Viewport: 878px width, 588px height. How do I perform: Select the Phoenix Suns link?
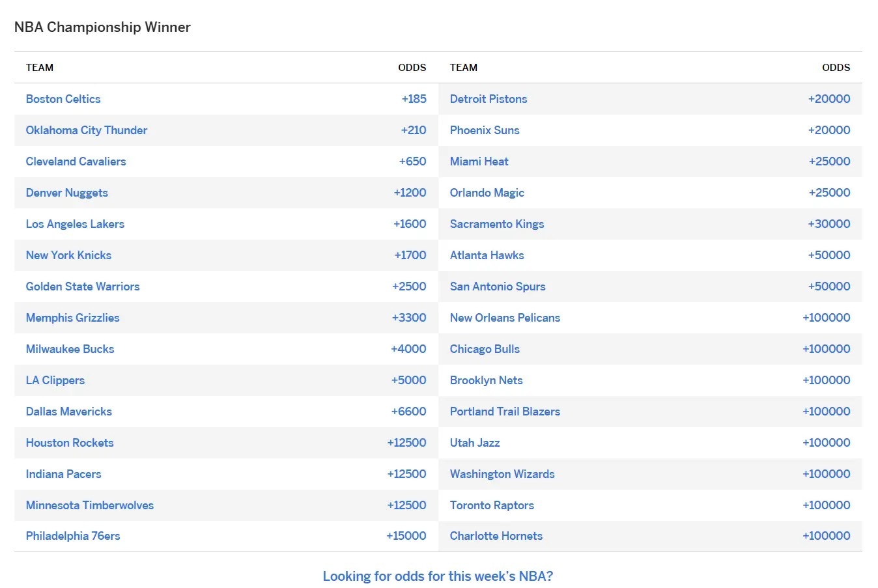tap(485, 130)
